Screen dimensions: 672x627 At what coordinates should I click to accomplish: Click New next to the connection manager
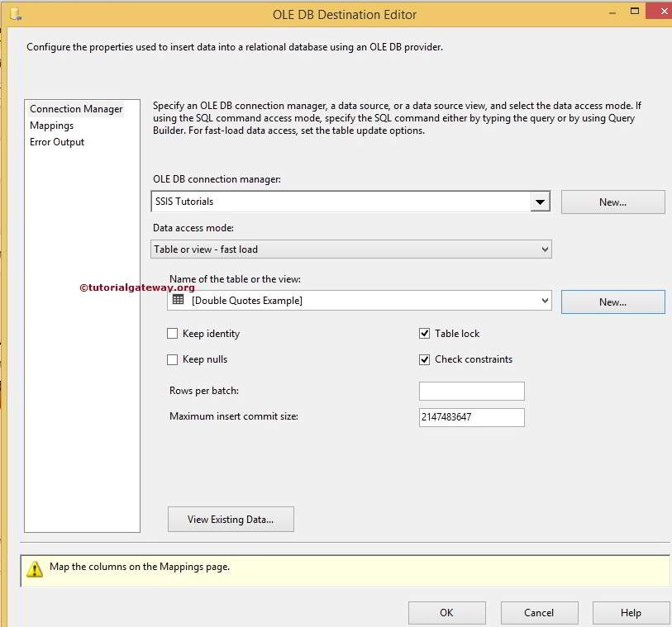click(x=612, y=202)
